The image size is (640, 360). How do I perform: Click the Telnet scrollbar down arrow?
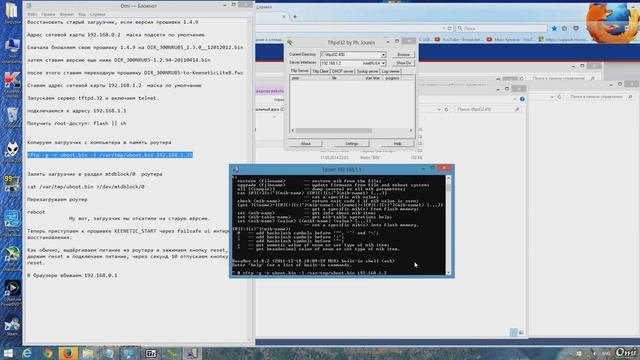point(448,272)
